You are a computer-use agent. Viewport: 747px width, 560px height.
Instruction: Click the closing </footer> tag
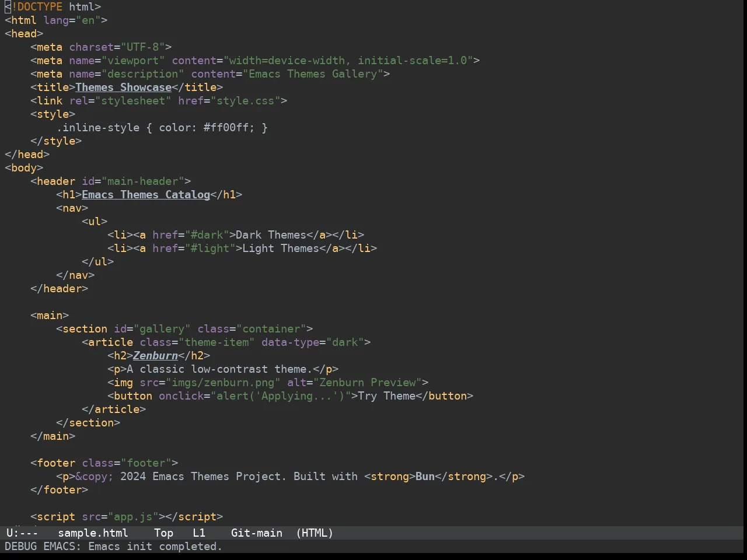pyautogui.click(x=59, y=490)
